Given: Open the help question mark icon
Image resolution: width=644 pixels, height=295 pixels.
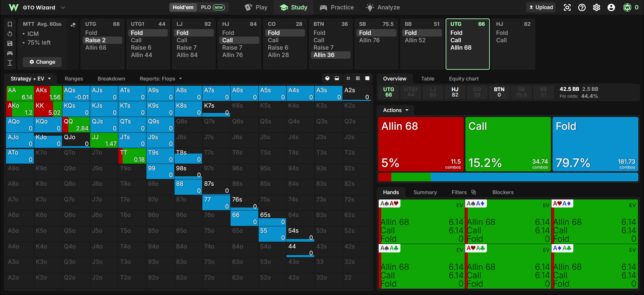Looking at the screenshot, I should pos(582,7).
